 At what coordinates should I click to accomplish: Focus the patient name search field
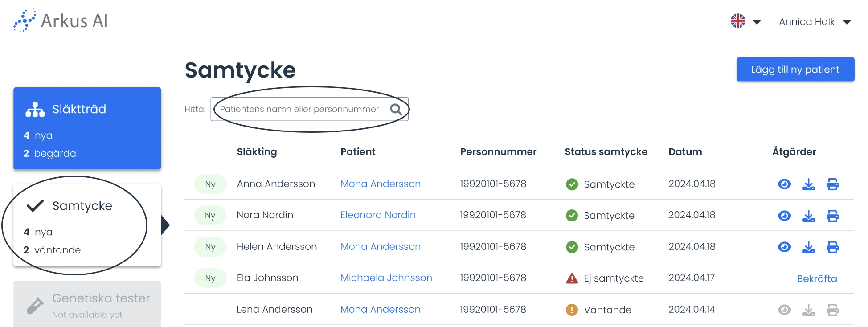(x=309, y=109)
